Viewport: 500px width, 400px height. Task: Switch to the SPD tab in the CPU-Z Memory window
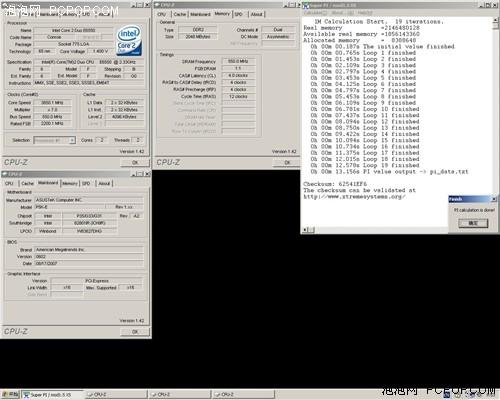pos(239,14)
